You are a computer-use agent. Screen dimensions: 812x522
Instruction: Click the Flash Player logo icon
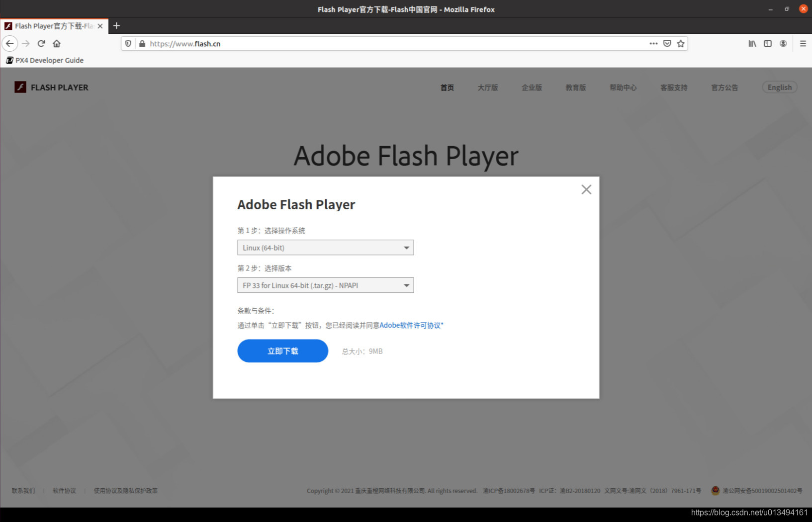(x=20, y=87)
